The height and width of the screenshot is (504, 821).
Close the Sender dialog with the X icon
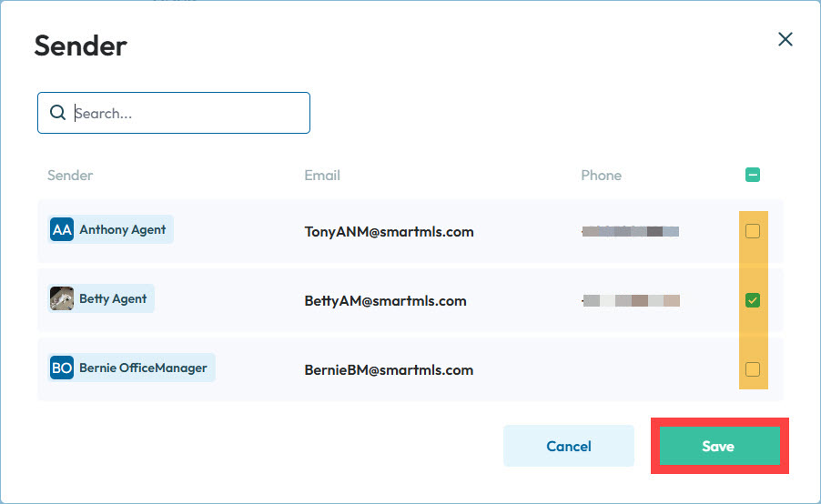pyautogui.click(x=785, y=39)
